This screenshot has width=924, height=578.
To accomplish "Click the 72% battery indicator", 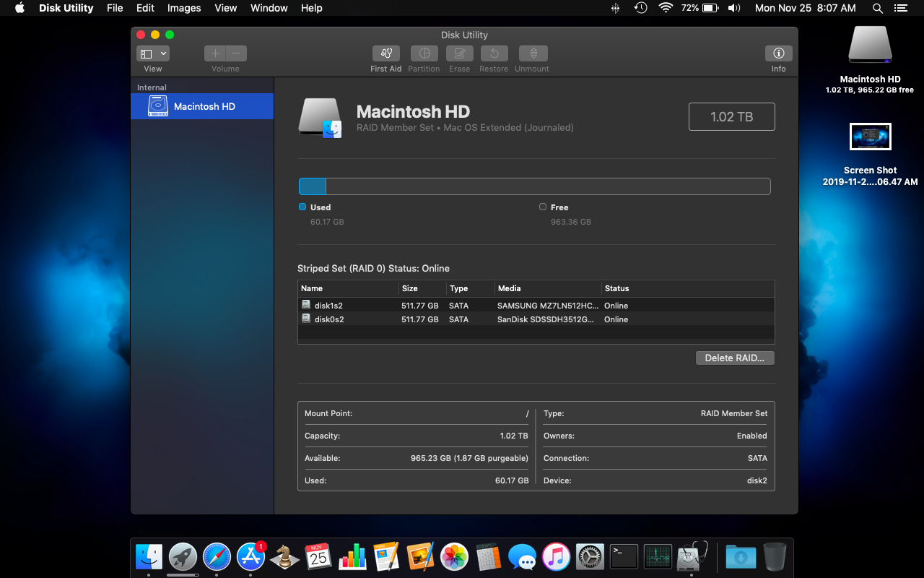I will pyautogui.click(x=699, y=8).
